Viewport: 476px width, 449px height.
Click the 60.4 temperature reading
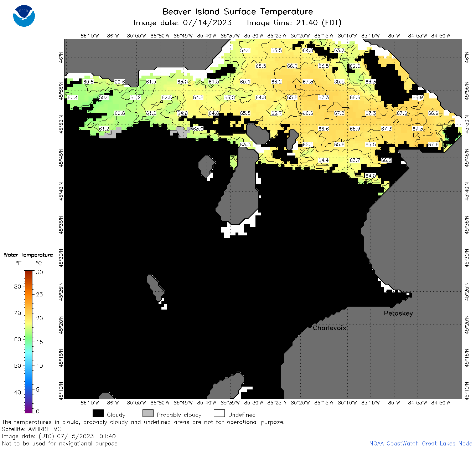click(x=73, y=97)
